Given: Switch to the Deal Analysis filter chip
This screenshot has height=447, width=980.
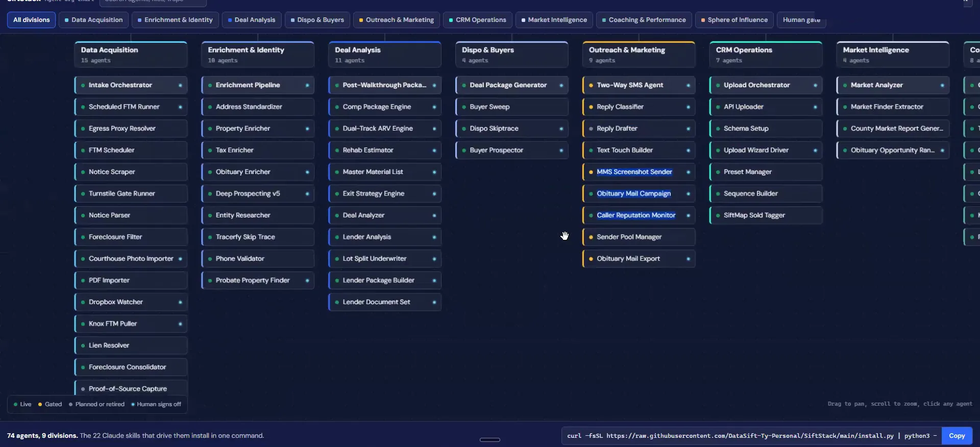Looking at the screenshot, I should pos(252,20).
